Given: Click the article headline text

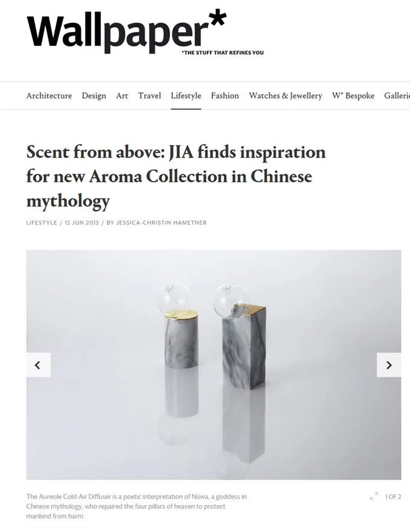Looking at the screenshot, I should point(175,176).
